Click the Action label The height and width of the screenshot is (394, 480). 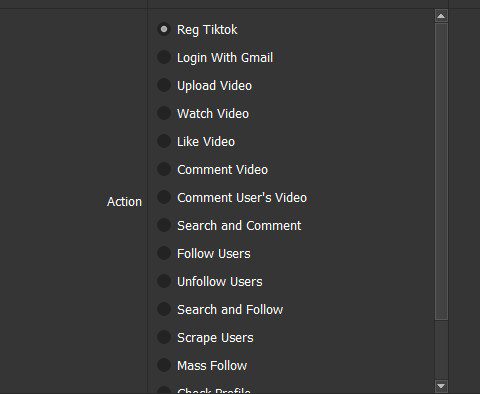coord(124,202)
